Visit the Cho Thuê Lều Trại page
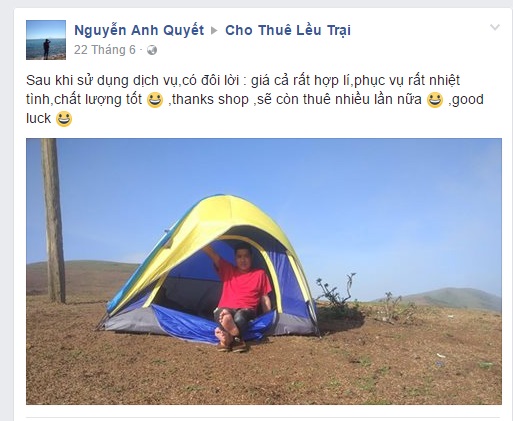Viewport: 513px width, 421px height. [x=288, y=30]
